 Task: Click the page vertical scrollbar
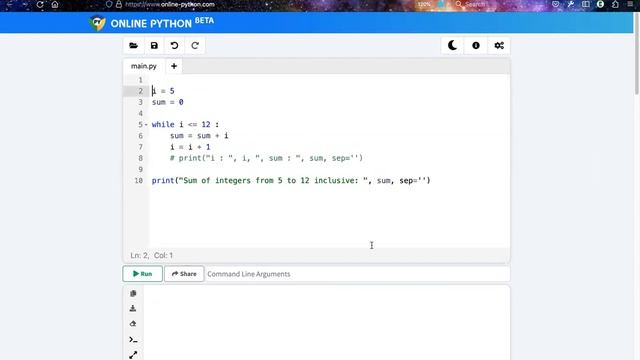(x=636, y=53)
